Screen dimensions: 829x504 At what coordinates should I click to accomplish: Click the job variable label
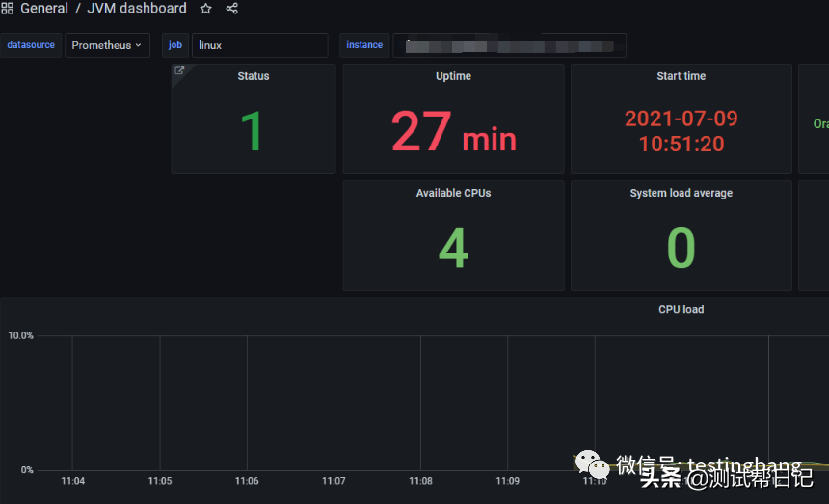coord(175,45)
